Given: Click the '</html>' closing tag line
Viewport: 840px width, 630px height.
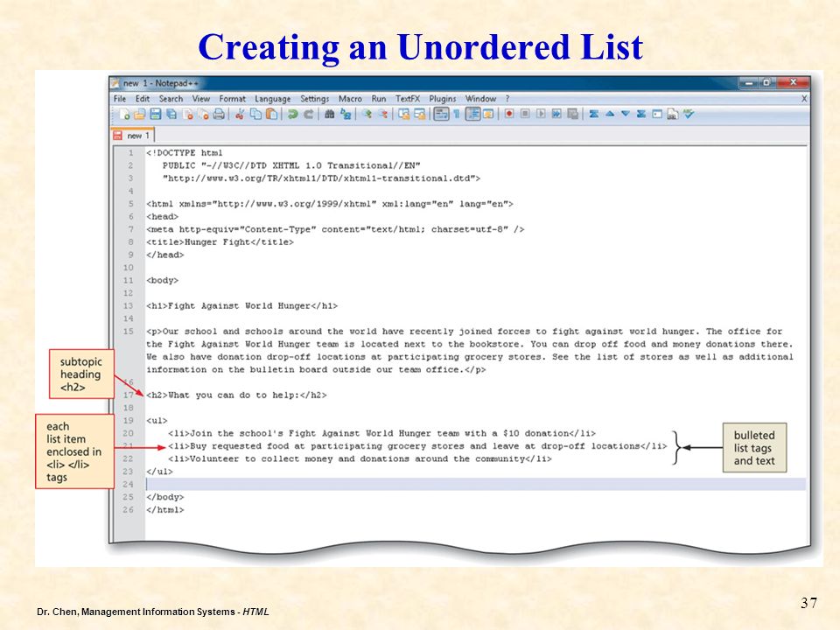Looking at the screenshot, I should point(165,509).
